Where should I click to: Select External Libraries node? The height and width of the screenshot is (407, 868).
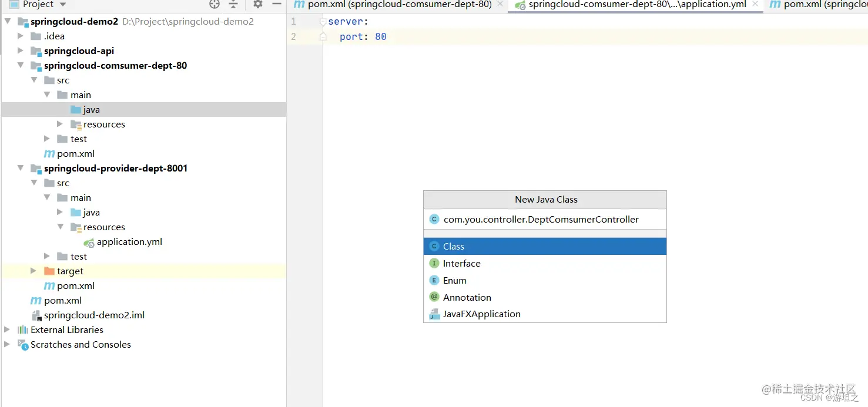[x=67, y=330]
